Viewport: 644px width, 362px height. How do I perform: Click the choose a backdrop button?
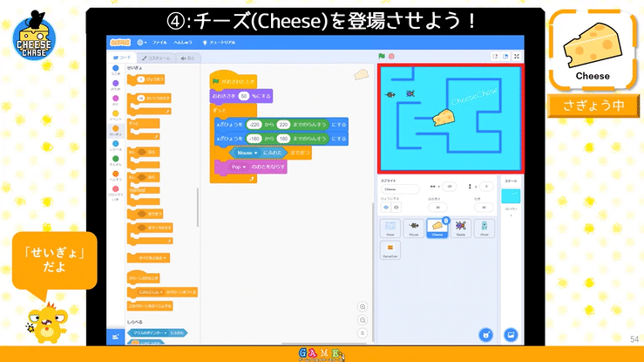click(x=511, y=334)
